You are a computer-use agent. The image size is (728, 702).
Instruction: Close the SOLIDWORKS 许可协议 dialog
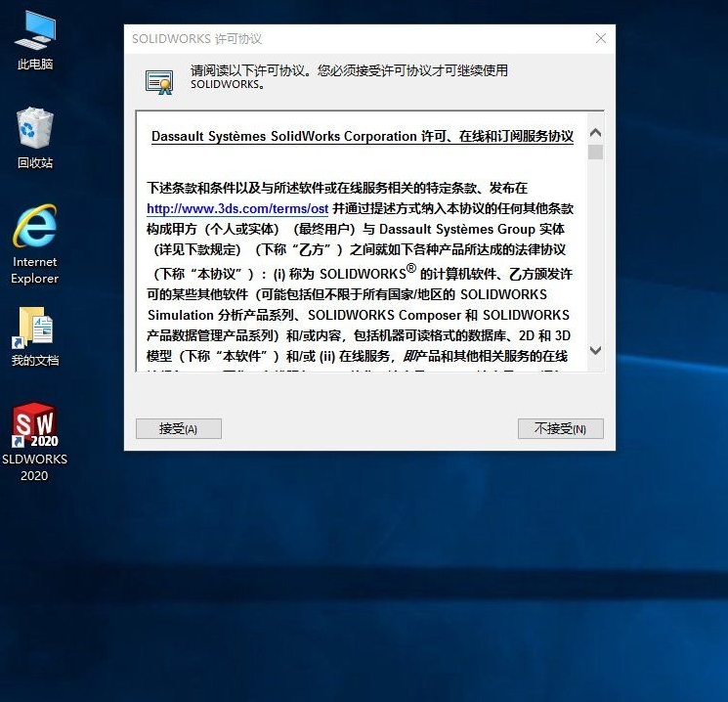pyautogui.click(x=600, y=38)
